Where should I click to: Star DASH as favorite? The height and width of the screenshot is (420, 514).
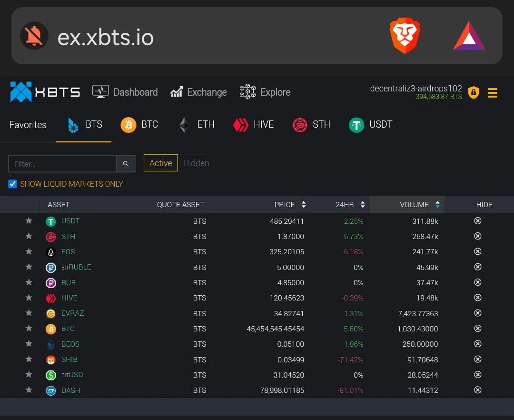pos(29,390)
